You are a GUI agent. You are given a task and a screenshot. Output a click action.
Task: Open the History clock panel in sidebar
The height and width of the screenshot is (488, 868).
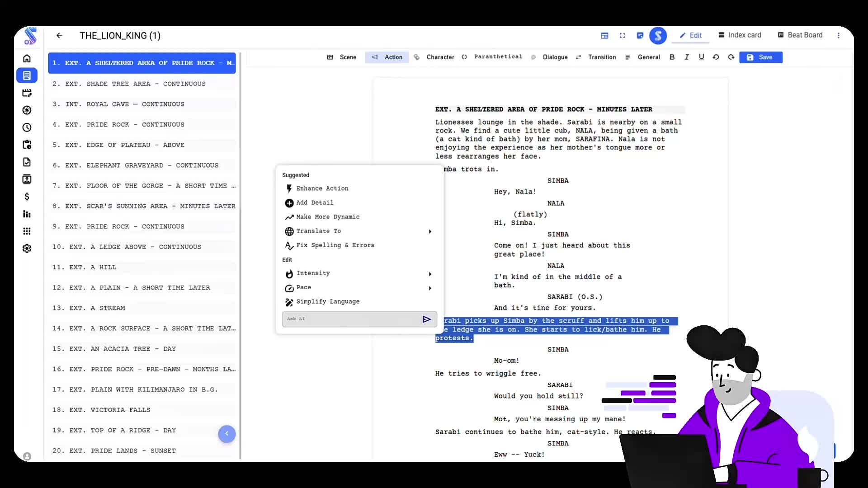click(x=27, y=128)
